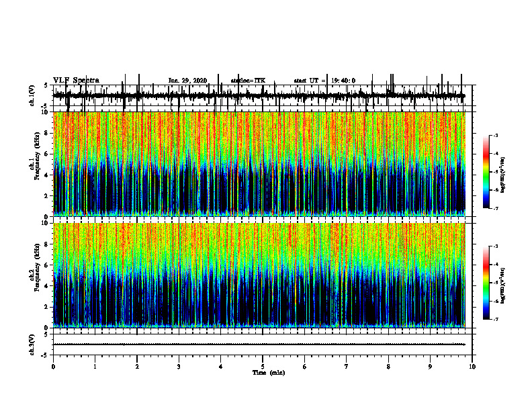Click the "VLF Spectra" plot title
The image size is (532, 411).
[76, 81]
